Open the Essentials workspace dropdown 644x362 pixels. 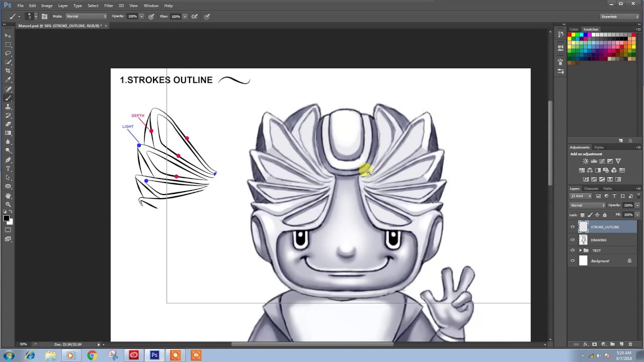[620, 17]
